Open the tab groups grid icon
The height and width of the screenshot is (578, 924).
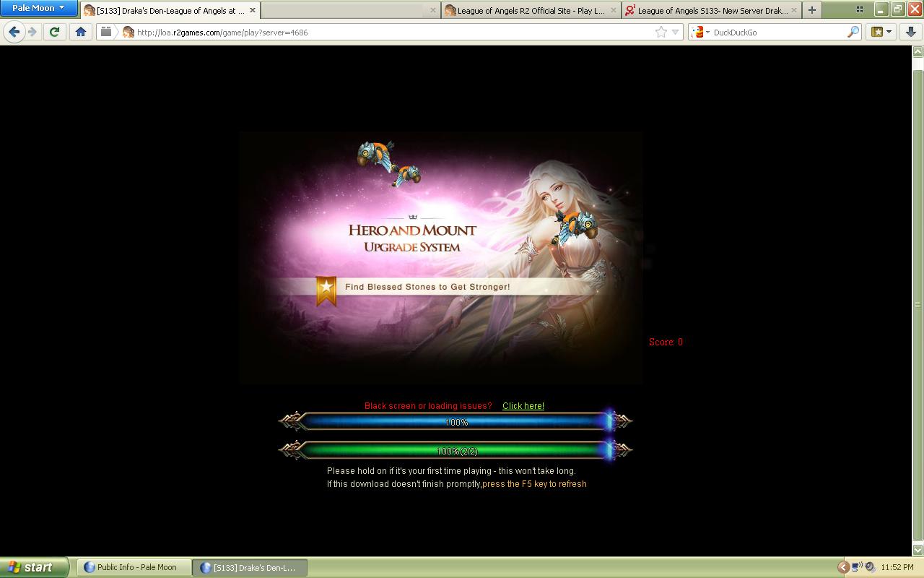pos(859,10)
